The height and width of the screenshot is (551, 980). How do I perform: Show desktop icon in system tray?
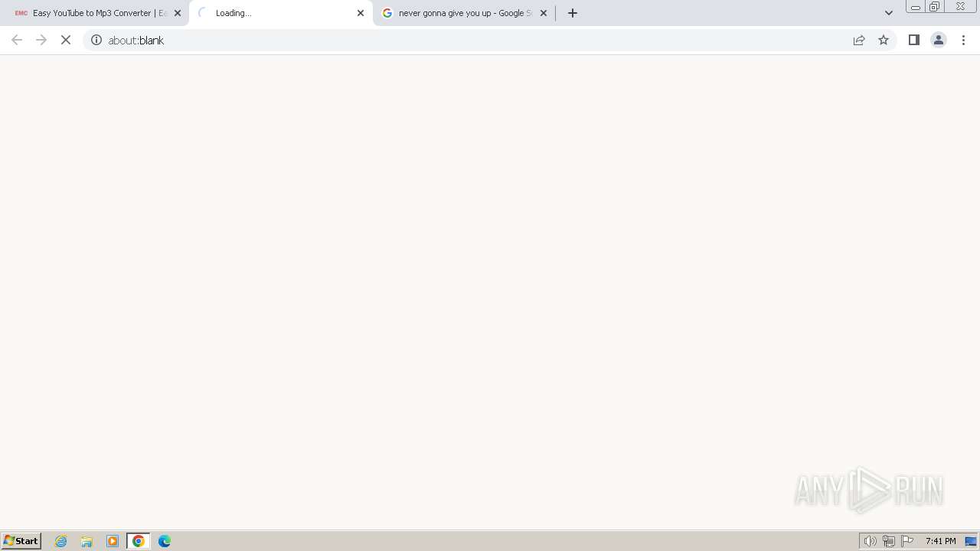coord(971,541)
